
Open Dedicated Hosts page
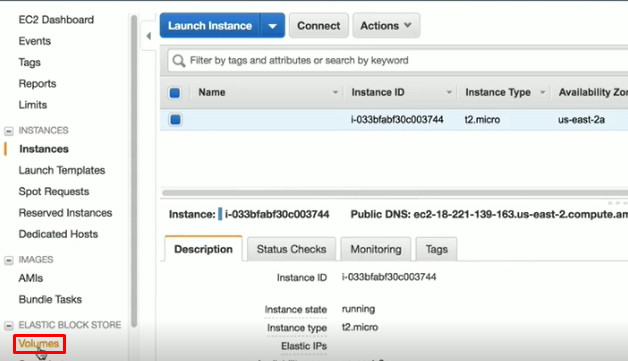click(58, 234)
